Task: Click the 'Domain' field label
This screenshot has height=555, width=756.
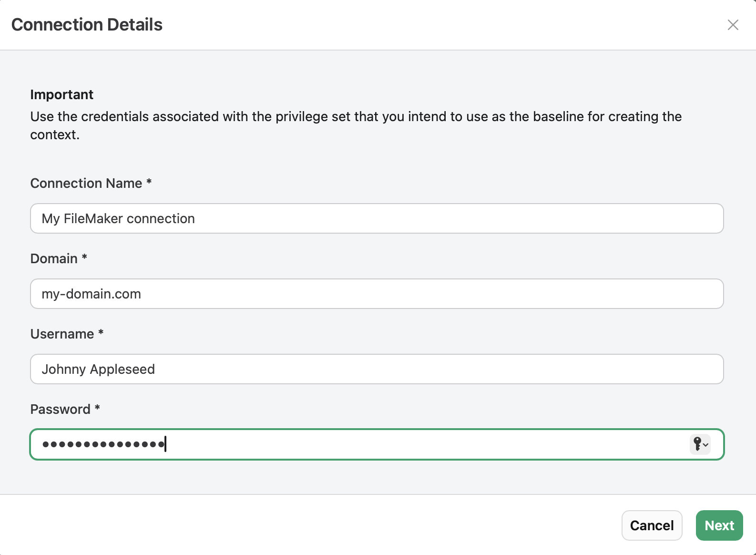Action: pos(54,259)
